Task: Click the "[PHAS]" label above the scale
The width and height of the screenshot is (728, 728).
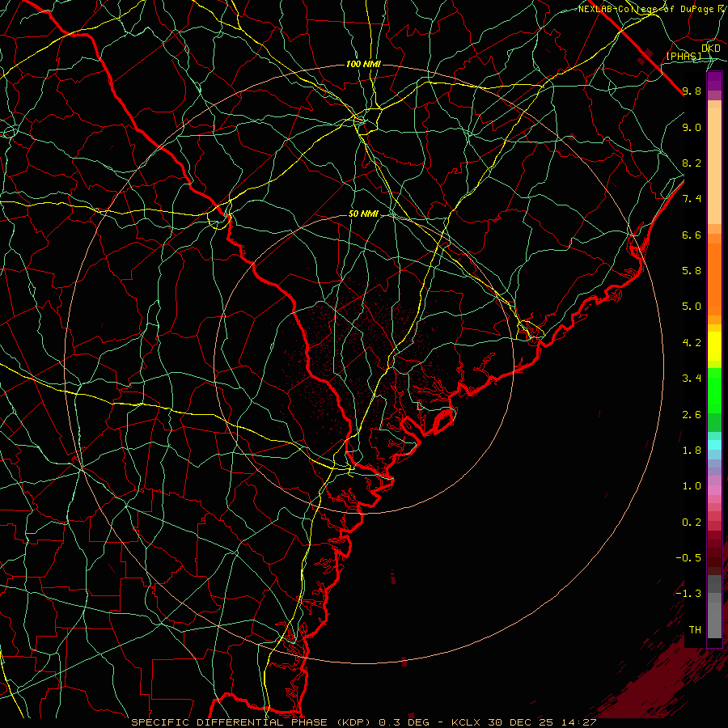Action: tap(684, 57)
